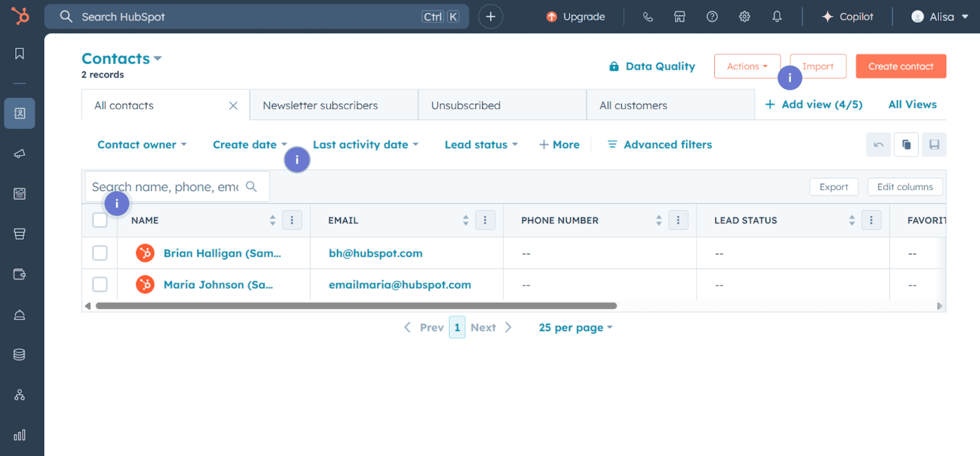The height and width of the screenshot is (456, 980).
Task: Click the save view floppy disk icon
Action: point(934,145)
